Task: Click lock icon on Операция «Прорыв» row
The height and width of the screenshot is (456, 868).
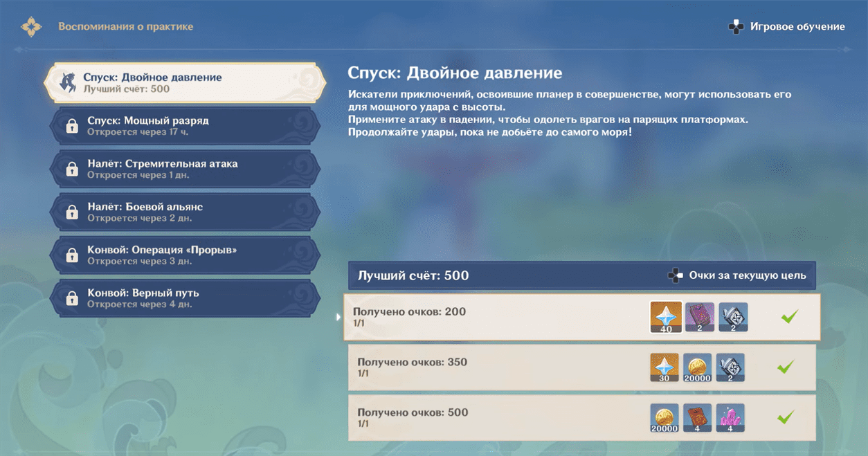Action: coord(72,255)
